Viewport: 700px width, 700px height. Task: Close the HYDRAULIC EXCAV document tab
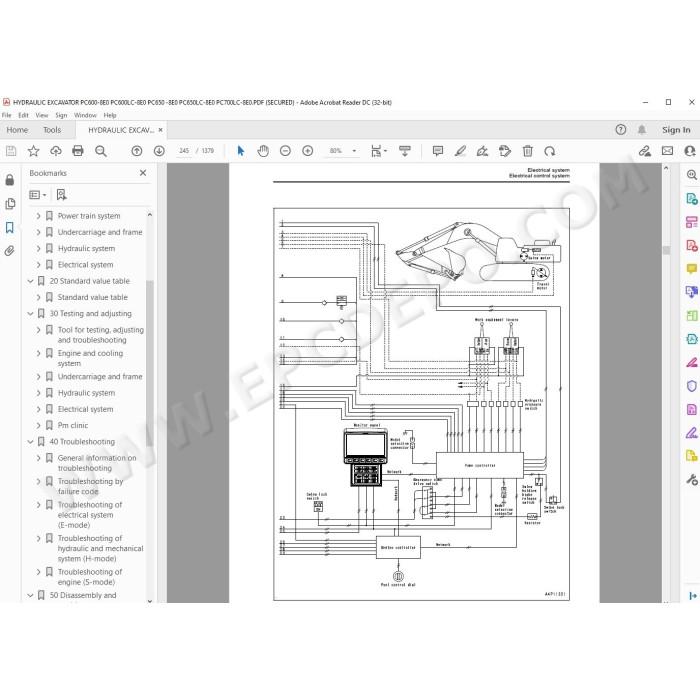(160, 130)
